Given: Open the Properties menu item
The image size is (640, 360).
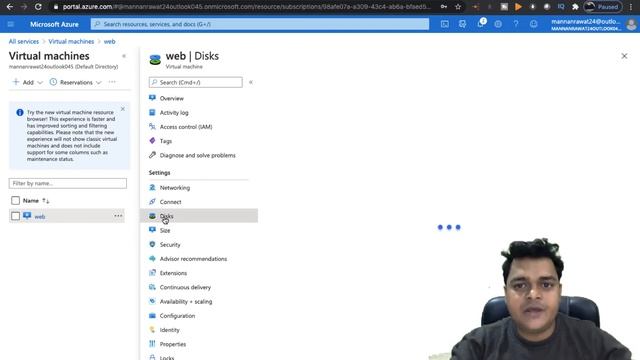Looking at the screenshot, I should click(x=173, y=344).
